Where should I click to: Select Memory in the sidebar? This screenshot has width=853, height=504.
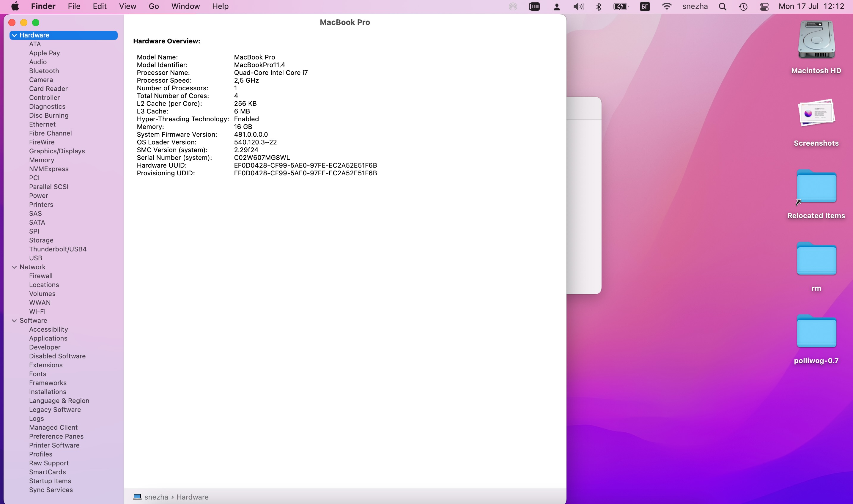click(41, 160)
